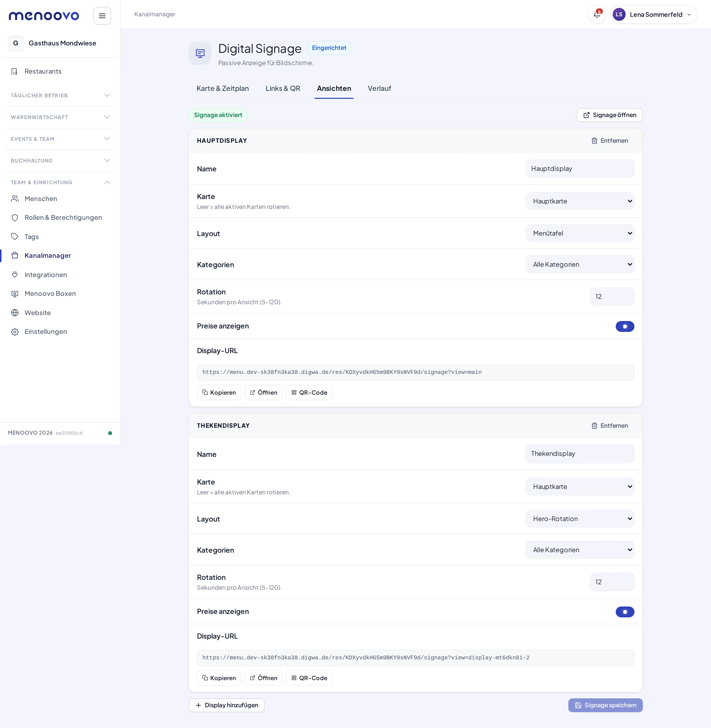Click the Digital Signage screen icon
The height and width of the screenshot is (728, 711).
coord(200,53)
